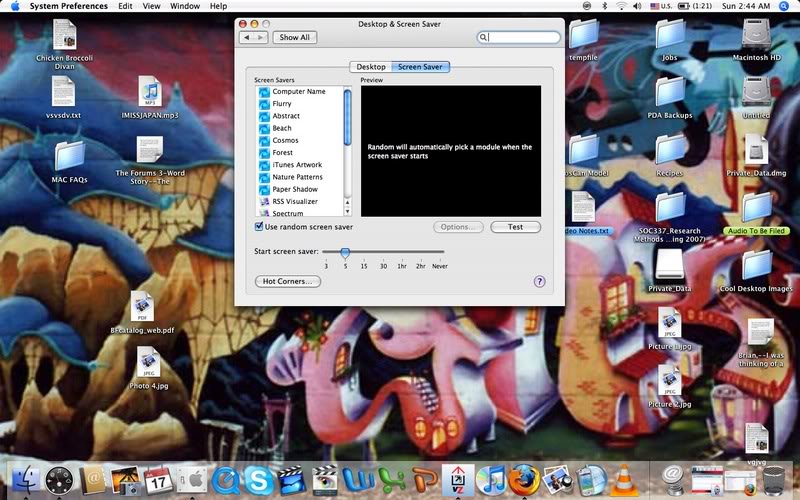Launch Dashboard from the Dock
Image resolution: width=800 pixels, height=500 pixels.
pos(59,481)
